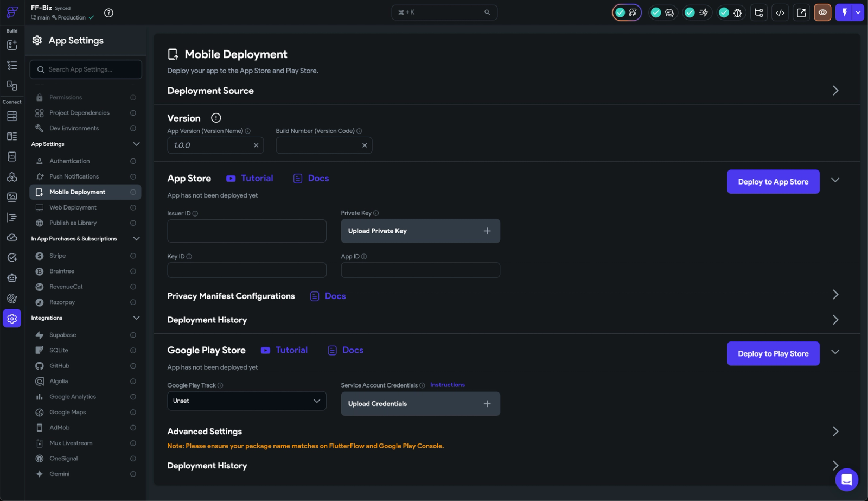868x501 pixels.
Task: Collapse the App Settings group chevron
Action: 136,144
